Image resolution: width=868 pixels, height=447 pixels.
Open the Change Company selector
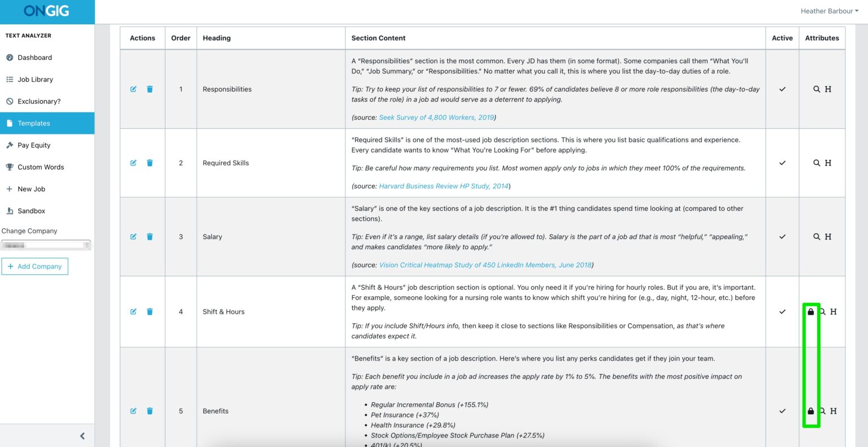tap(46, 245)
